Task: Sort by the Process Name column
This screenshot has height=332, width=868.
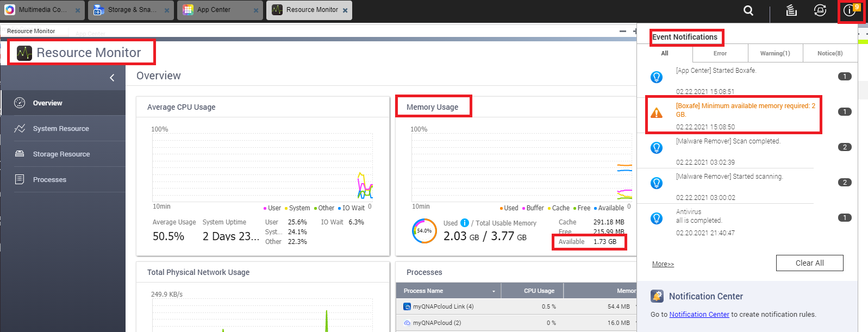Action: (x=448, y=291)
